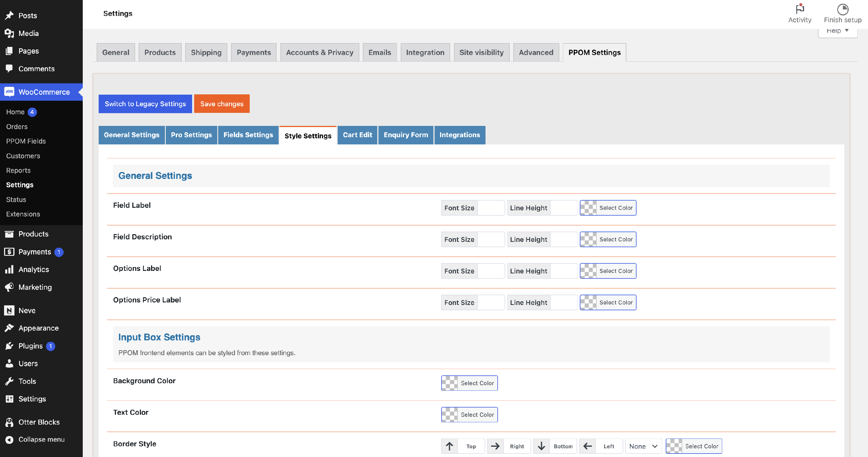Open the Cart Edit tab
The height and width of the screenshot is (457, 868).
pos(357,135)
